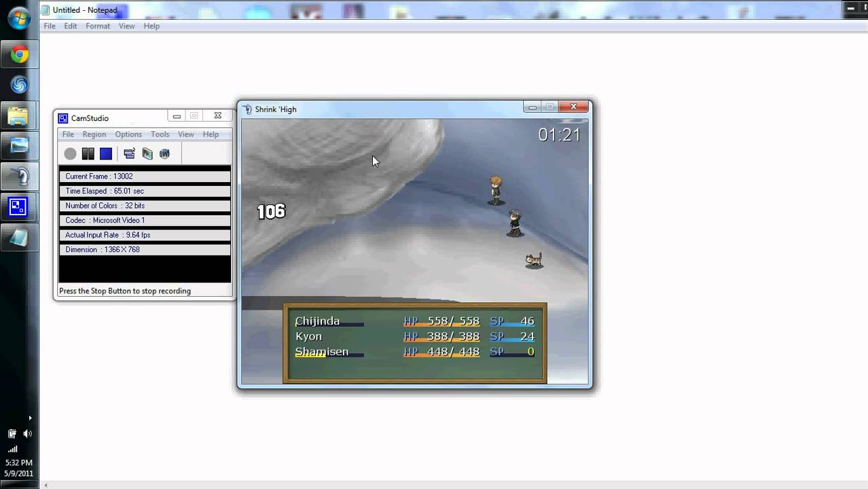Screen dimensions: 868x489
Task: Open Google Chrome from the taskbar
Action: point(19,55)
